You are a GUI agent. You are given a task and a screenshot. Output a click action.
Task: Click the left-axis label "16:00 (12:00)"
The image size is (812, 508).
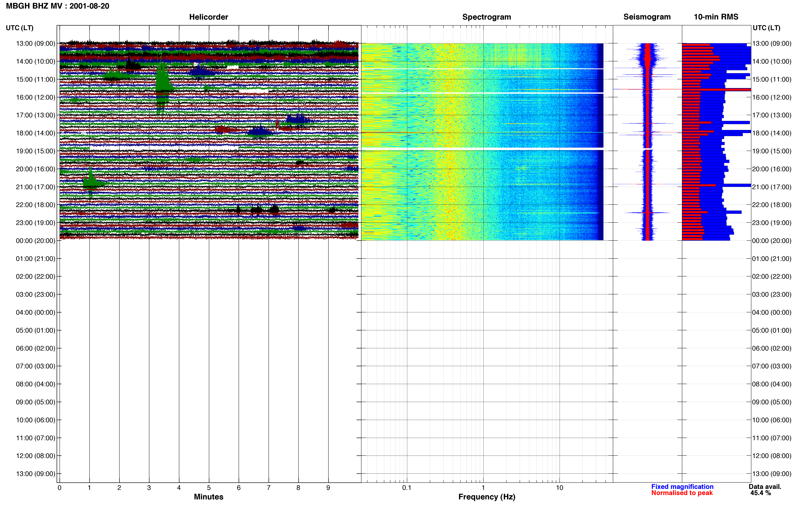point(36,97)
